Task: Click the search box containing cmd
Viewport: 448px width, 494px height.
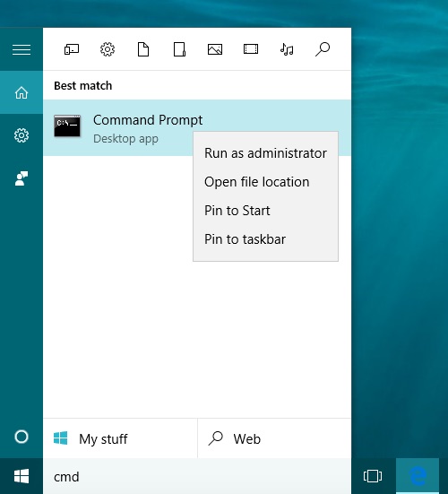Action: point(197,476)
